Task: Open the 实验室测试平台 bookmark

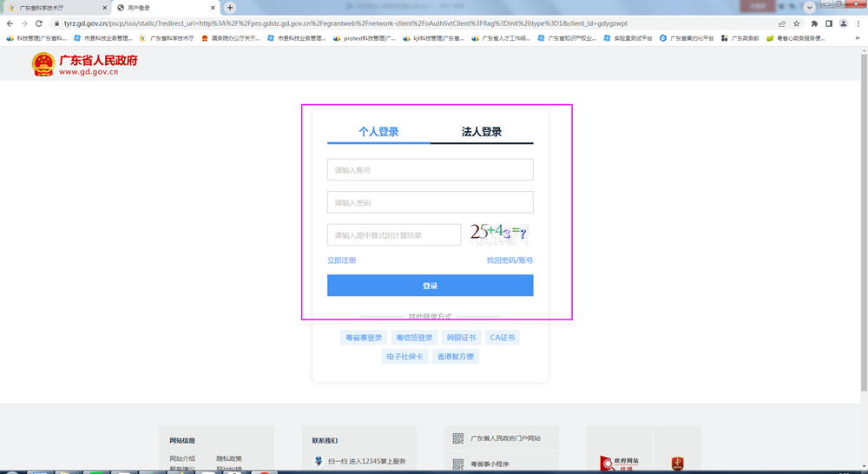Action: coord(628,38)
